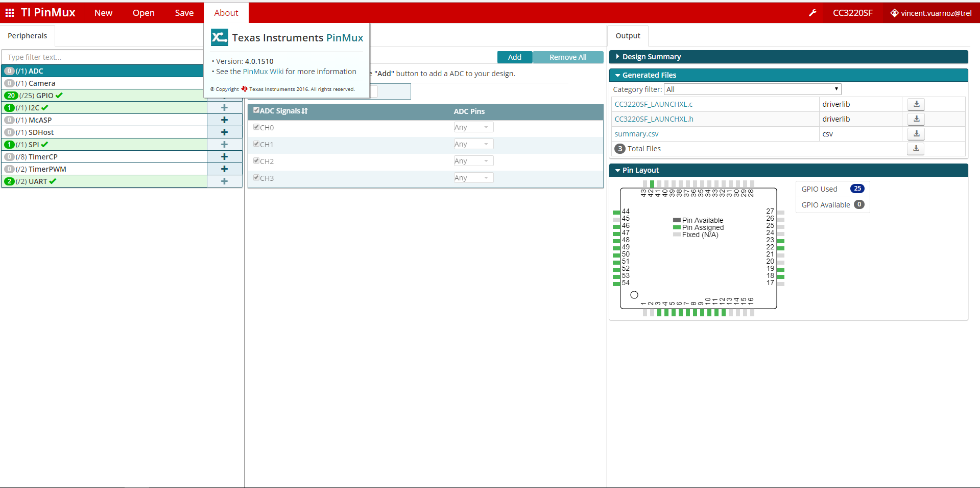Add a McASP peripheral with plus icon
This screenshot has height=488, width=980.
(224, 120)
